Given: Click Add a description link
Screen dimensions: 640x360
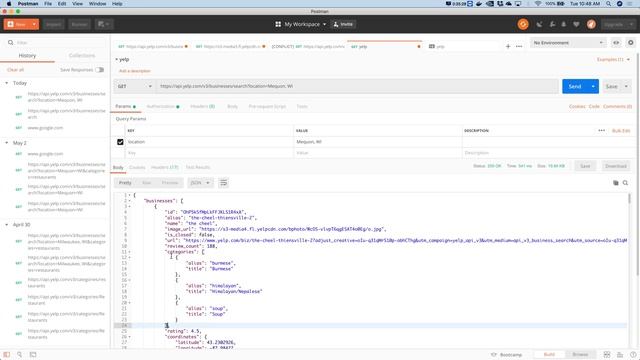Looking at the screenshot, I should click(x=135, y=71).
